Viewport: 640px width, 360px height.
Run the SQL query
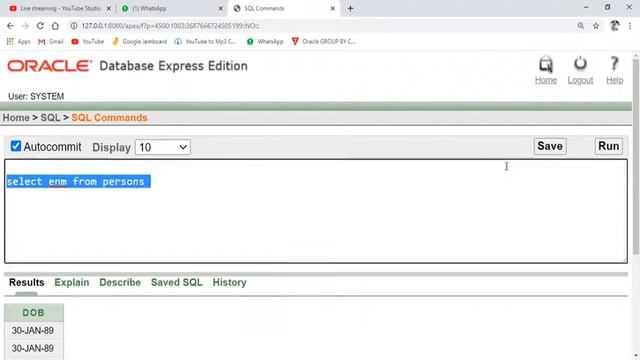point(609,146)
